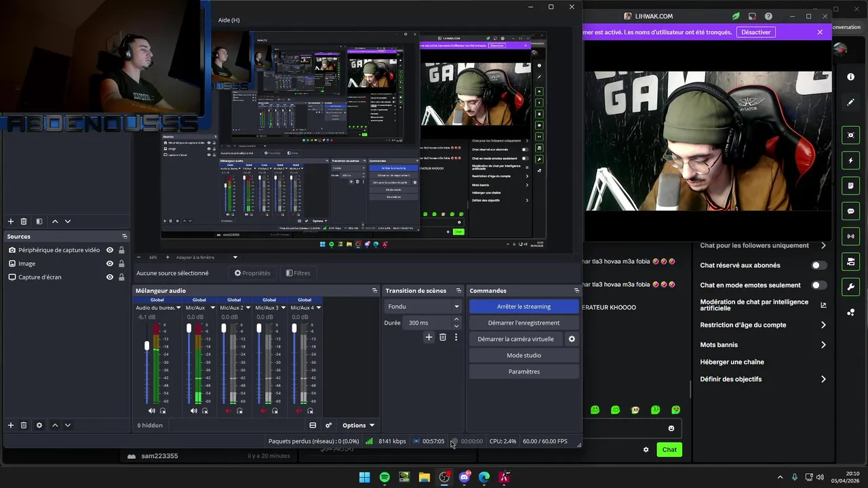Unmute the Mic/Aux 4 speaker icon
Screen dimensions: 868x488
click(x=299, y=411)
